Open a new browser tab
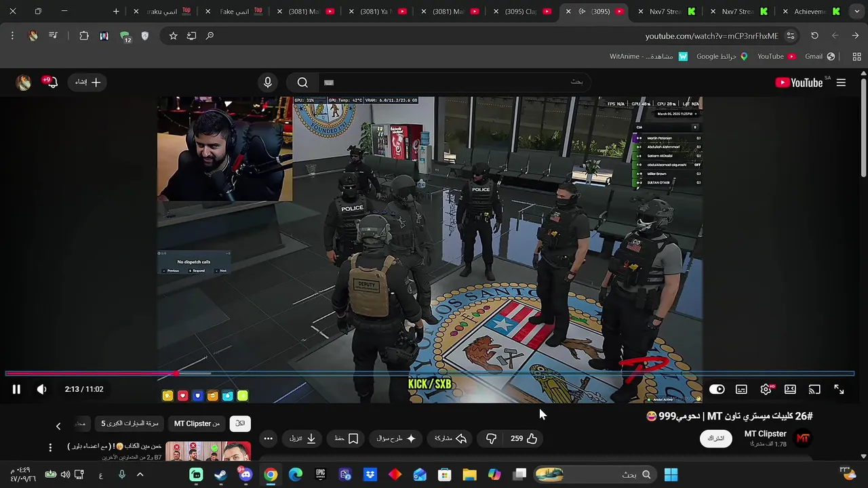868x488 pixels. (x=116, y=12)
